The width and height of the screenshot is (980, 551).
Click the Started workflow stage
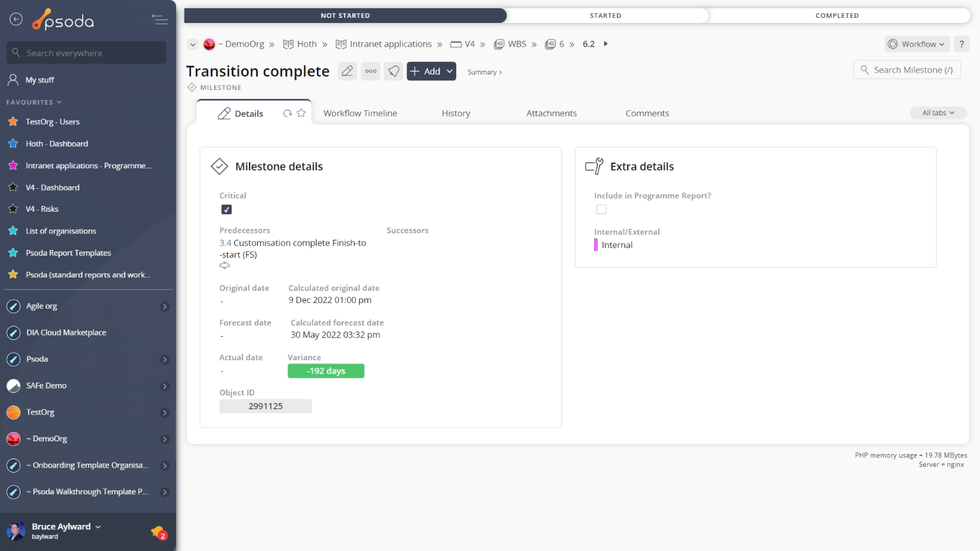click(x=605, y=15)
